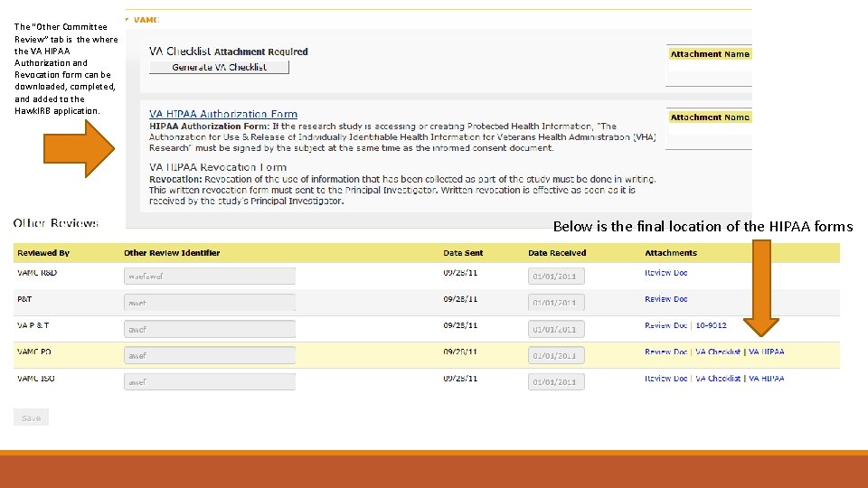Click the Generate VA Checklist button
Screen dimensions: 868x488
[219, 67]
